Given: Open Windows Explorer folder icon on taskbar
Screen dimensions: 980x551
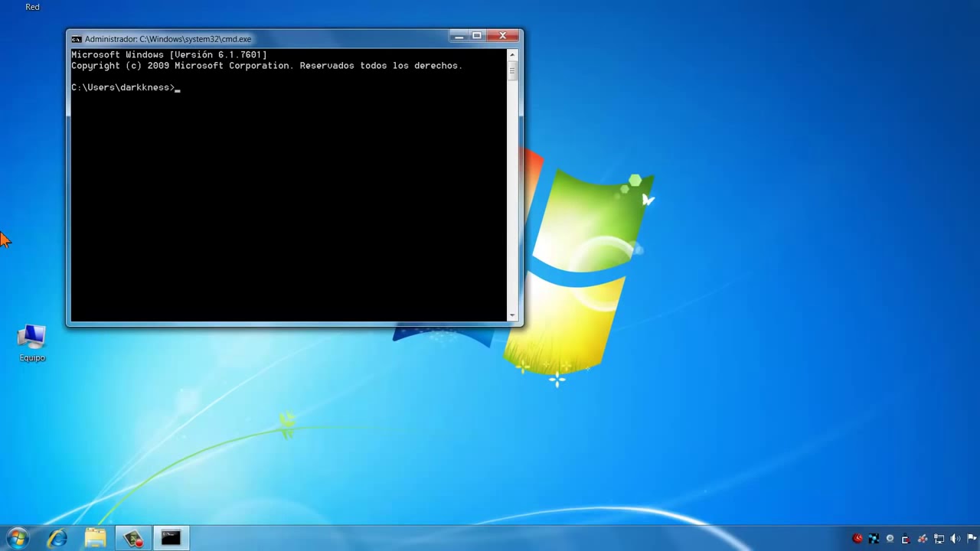Looking at the screenshot, I should point(95,538).
